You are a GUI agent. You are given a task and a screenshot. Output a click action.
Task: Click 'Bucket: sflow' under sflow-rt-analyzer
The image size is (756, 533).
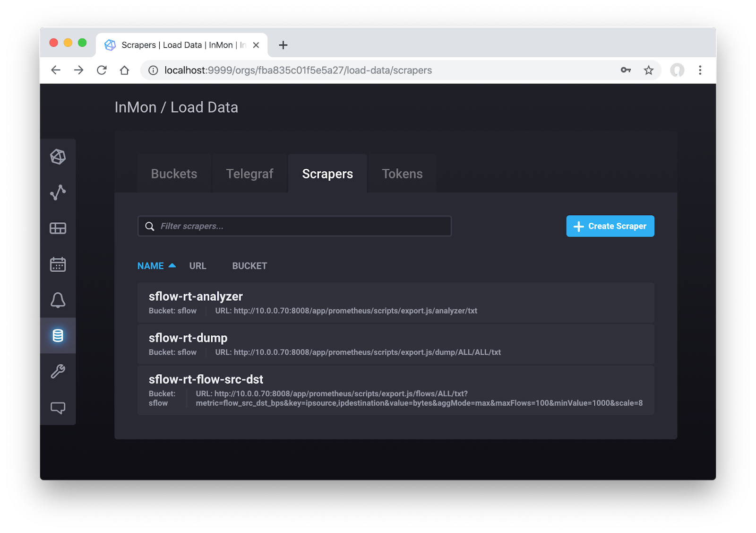point(172,311)
